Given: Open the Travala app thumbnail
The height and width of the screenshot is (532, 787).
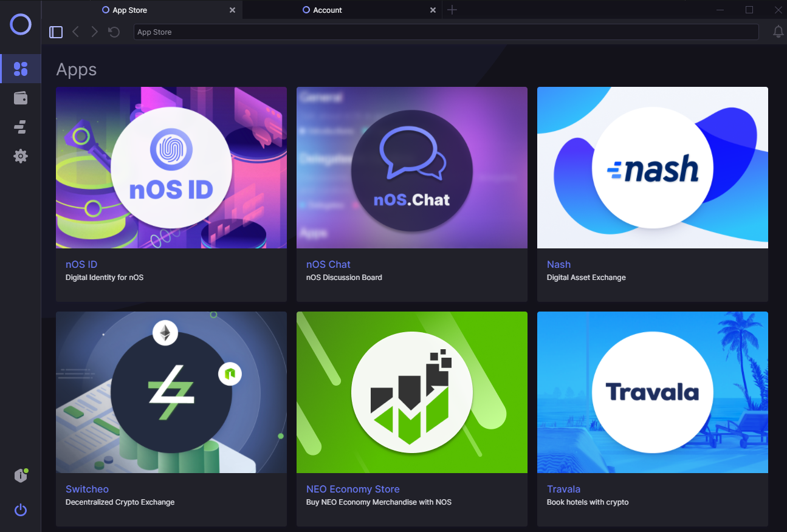Looking at the screenshot, I should click(x=653, y=392).
